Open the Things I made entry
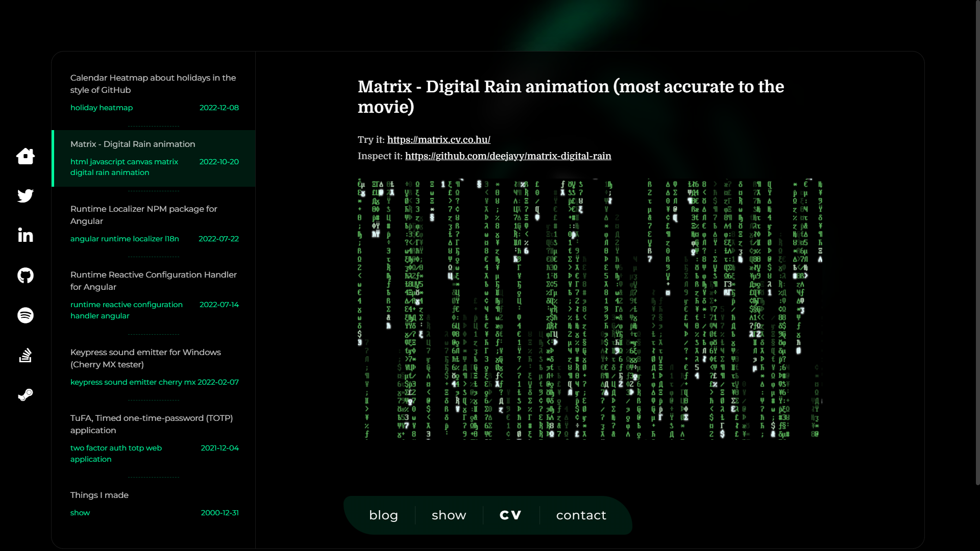The height and width of the screenshot is (551, 980). 100,495
